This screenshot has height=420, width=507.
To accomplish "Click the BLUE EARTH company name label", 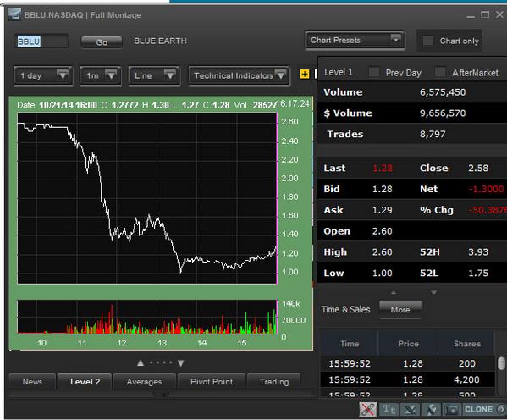I will [160, 41].
